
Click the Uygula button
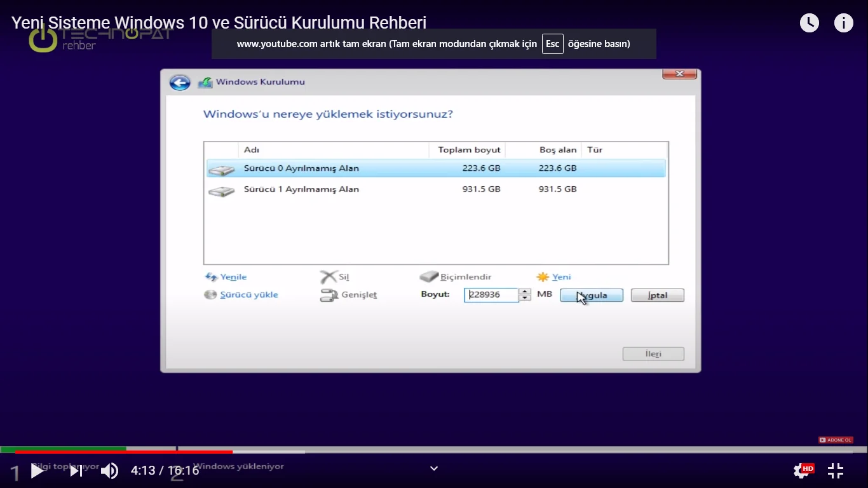pyautogui.click(x=592, y=295)
